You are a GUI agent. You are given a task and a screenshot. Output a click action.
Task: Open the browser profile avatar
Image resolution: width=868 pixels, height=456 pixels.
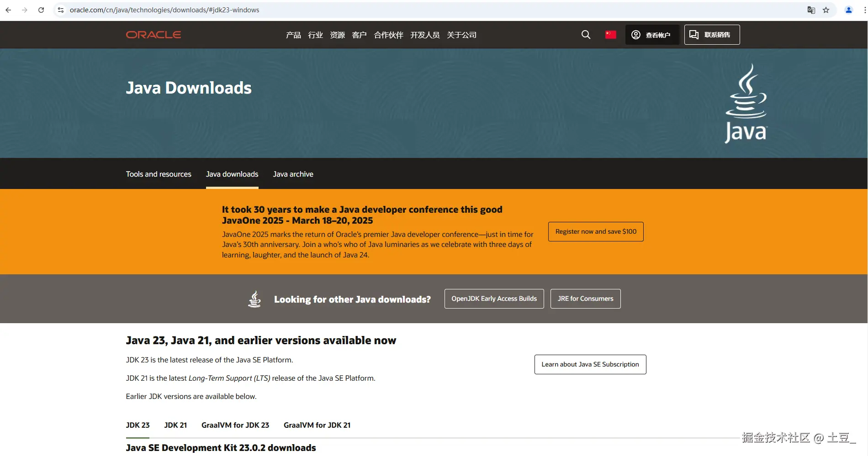[x=849, y=10]
